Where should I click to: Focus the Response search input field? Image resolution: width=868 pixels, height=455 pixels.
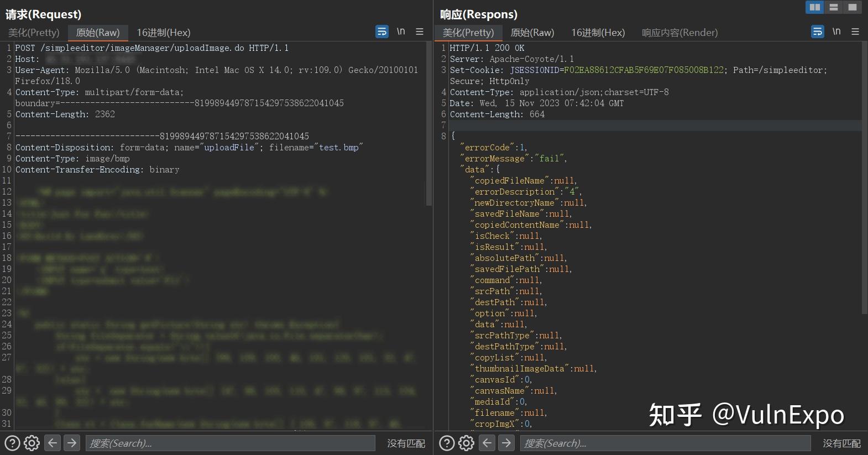pyautogui.click(x=665, y=443)
